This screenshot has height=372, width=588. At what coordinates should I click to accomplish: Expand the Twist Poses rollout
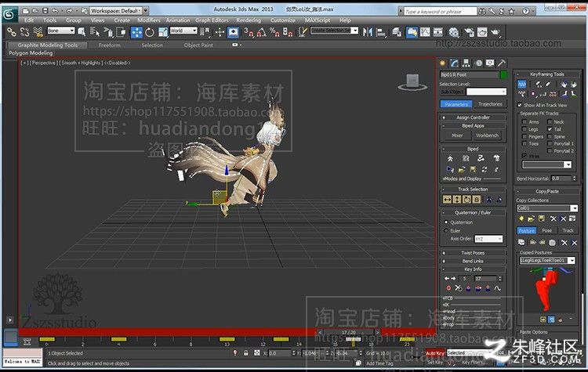coord(473,253)
